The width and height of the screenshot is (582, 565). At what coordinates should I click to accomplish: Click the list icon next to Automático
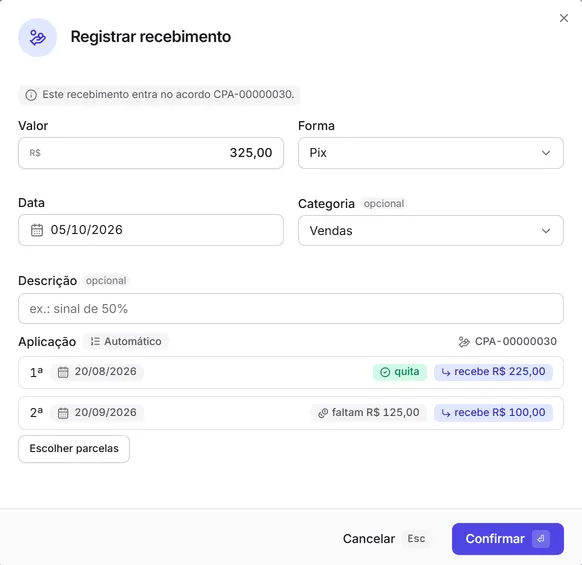pos(95,341)
